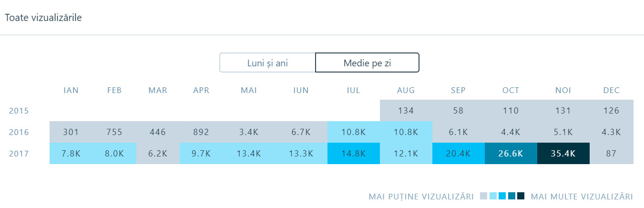Open the July 2017 cell 14.8K
The height and width of the screenshot is (208, 644).
click(x=354, y=154)
